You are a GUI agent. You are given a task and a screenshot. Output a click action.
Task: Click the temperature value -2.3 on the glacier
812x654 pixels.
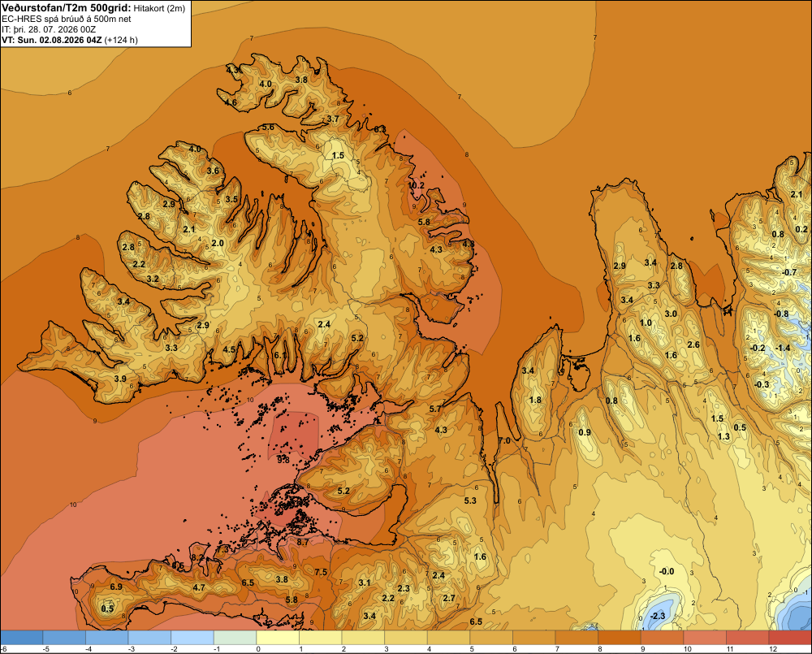click(x=657, y=616)
